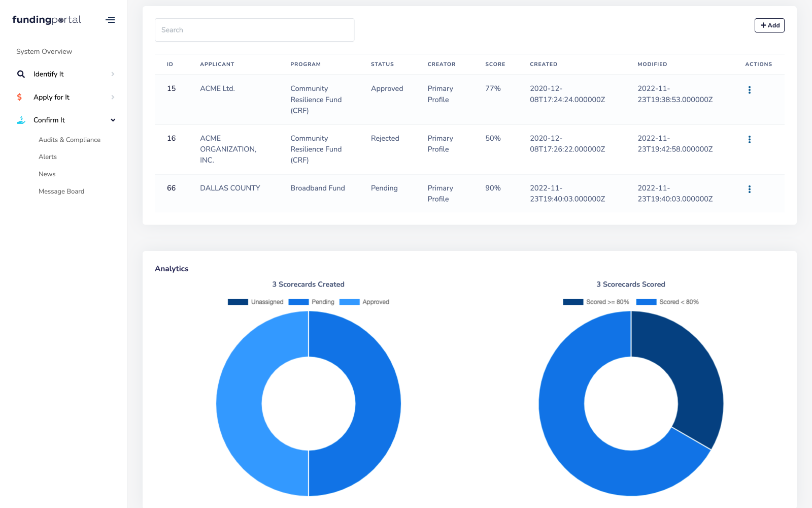Collapse the Confirm It section
Image resolution: width=812 pixels, height=508 pixels.
click(112, 120)
